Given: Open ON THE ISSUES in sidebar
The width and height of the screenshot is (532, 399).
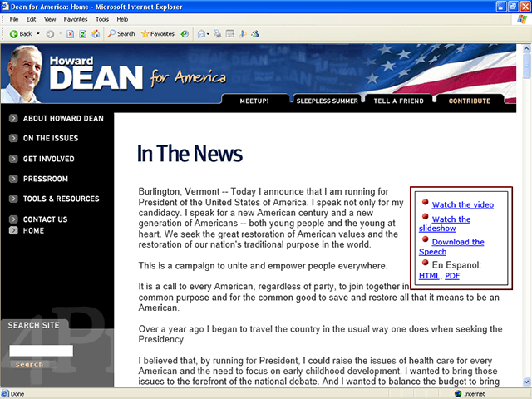Looking at the screenshot, I should coord(51,139).
